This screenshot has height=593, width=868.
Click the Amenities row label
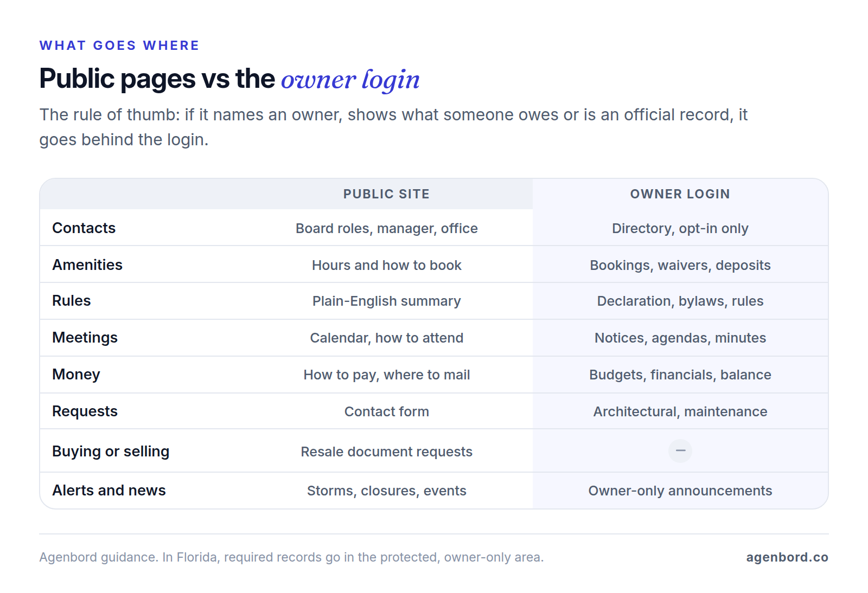point(87,265)
